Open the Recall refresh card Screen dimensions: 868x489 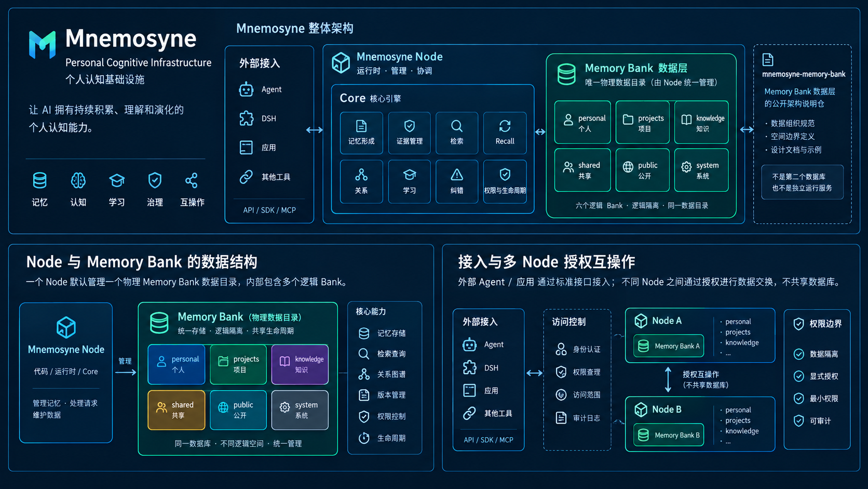(x=505, y=133)
